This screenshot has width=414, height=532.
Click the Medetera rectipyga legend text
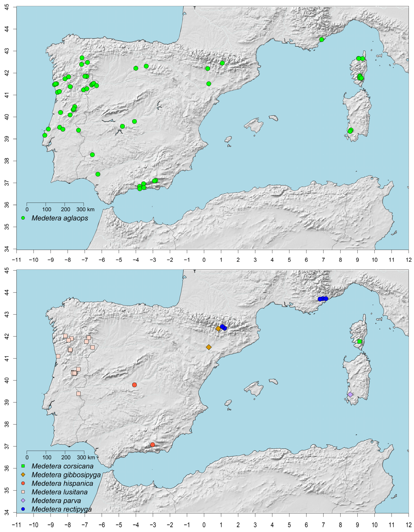(61, 509)
